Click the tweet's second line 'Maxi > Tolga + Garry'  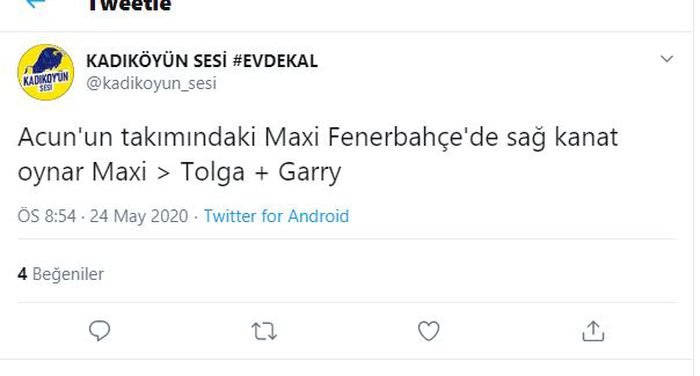[217, 172]
